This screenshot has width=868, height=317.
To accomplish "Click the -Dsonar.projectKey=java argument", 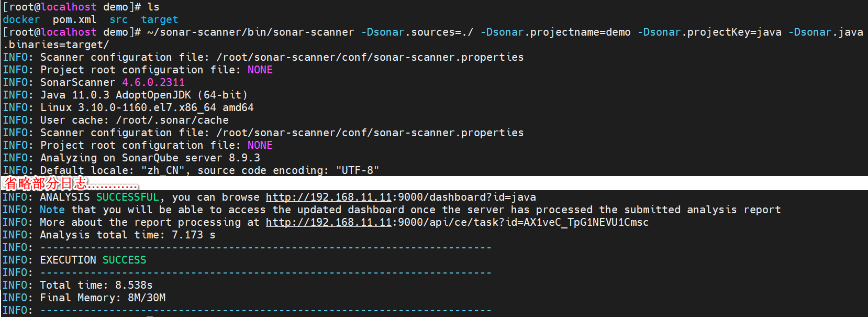I will click(x=709, y=32).
